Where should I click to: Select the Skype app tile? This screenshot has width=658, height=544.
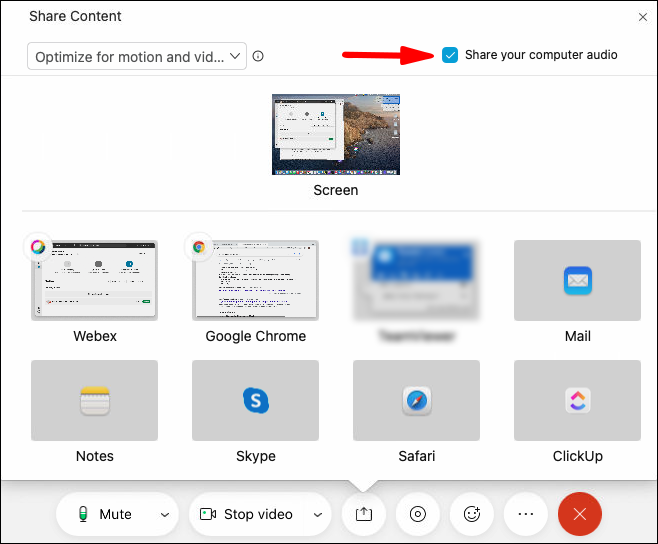pyautogui.click(x=256, y=400)
